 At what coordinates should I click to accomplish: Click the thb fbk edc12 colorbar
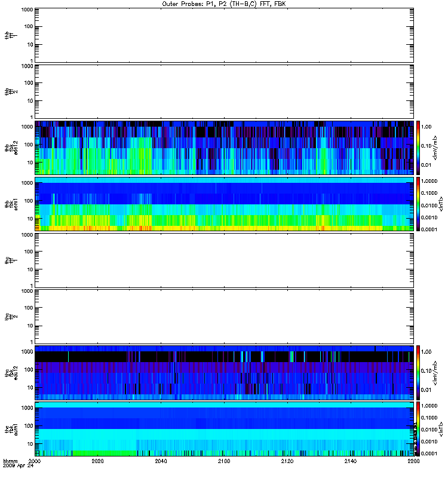[418, 148]
